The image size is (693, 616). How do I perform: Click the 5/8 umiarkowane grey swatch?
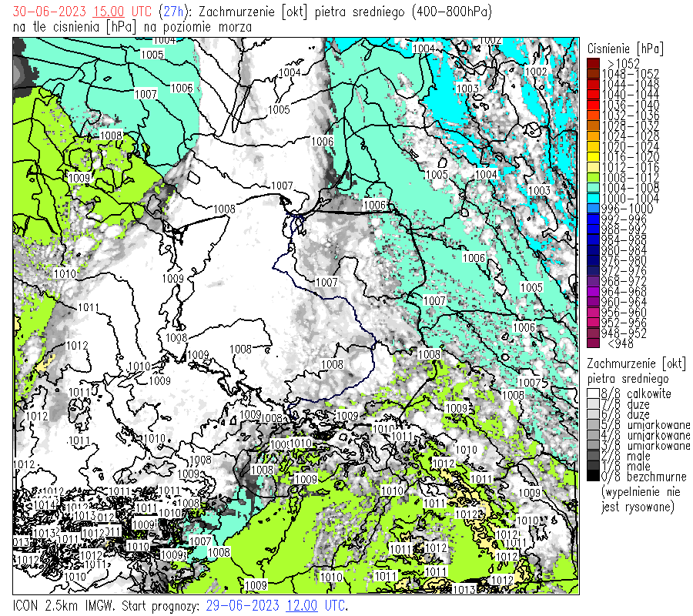pos(593,425)
